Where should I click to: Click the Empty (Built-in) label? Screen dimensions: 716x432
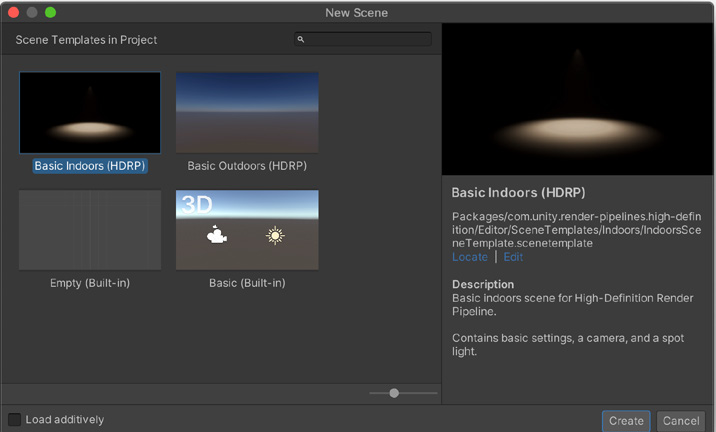pos(90,283)
